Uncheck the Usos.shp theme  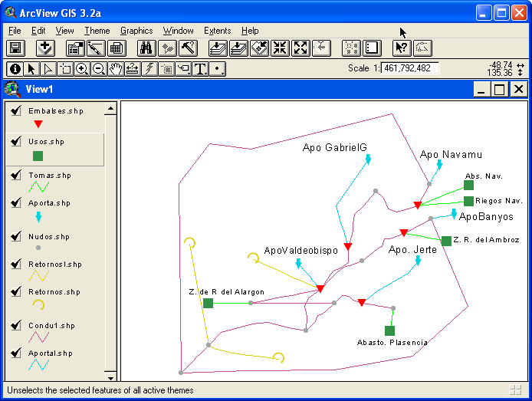pos(16,141)
